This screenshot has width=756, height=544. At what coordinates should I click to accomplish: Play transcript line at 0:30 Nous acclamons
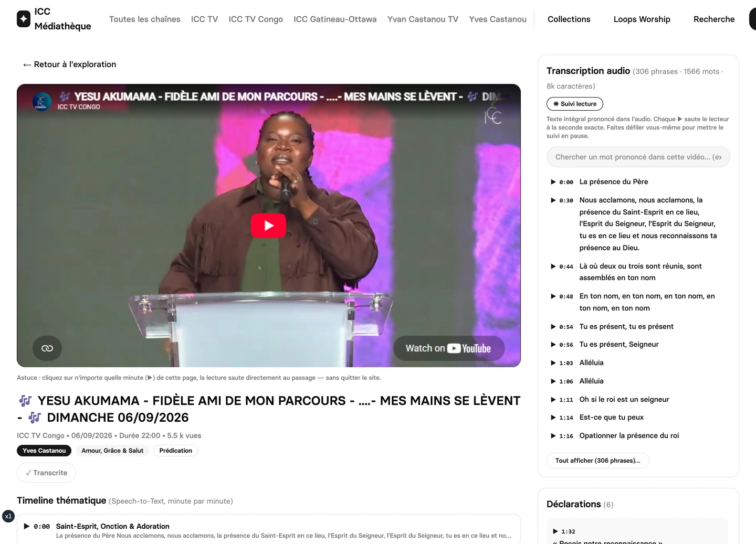[638, 224]
